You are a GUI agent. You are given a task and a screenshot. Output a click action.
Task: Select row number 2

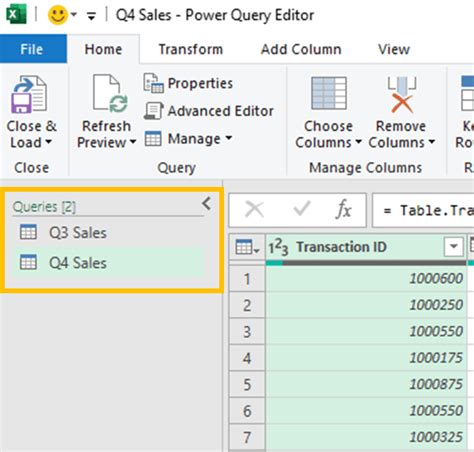[x=247, y=305]
